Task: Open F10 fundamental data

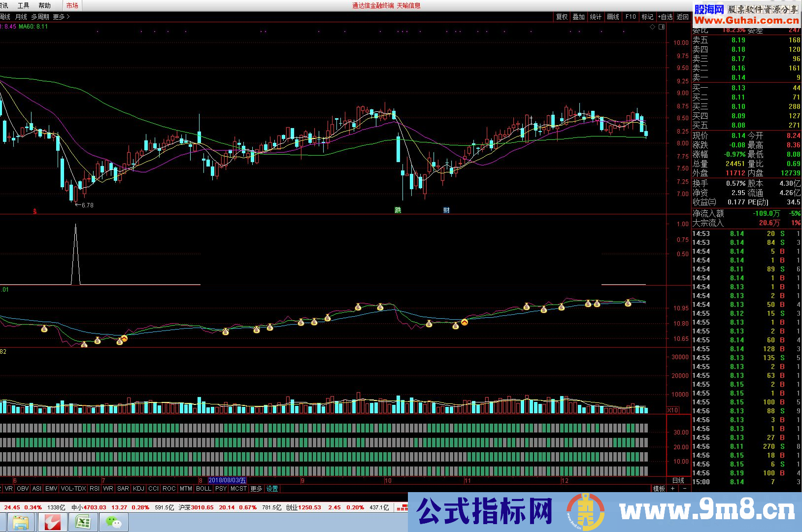Action: point(630,16)
